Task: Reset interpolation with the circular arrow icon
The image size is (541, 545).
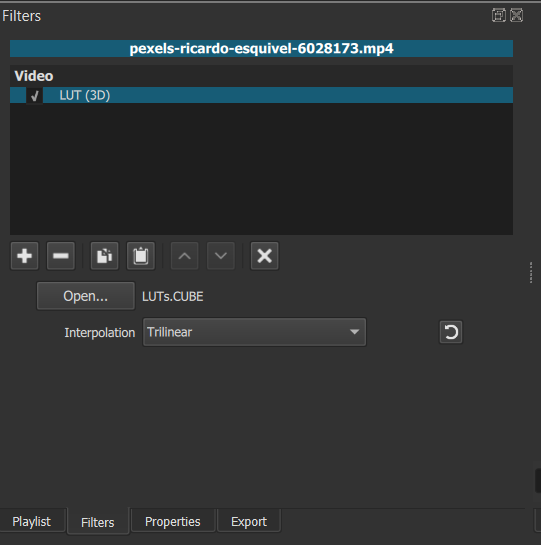Action: pyautogui.click(x=451, y=332)
